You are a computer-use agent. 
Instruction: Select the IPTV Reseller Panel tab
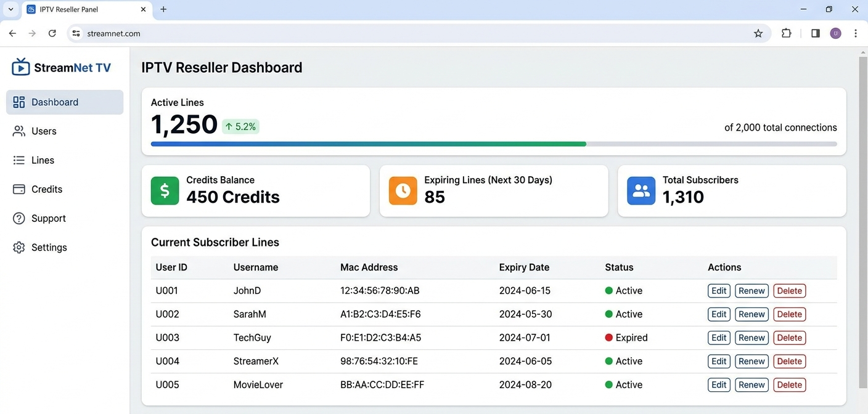[87, 10]
